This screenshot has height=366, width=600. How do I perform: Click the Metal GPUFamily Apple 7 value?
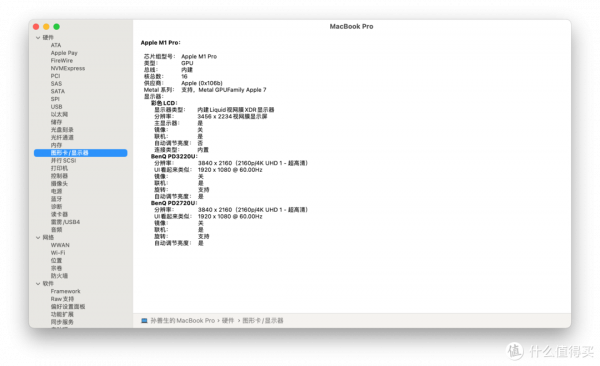(232, 90)
